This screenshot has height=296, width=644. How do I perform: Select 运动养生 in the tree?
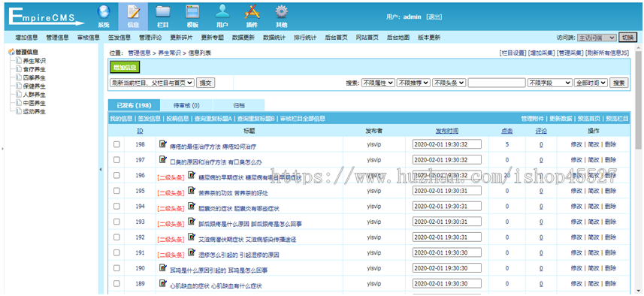pos(35,111)
